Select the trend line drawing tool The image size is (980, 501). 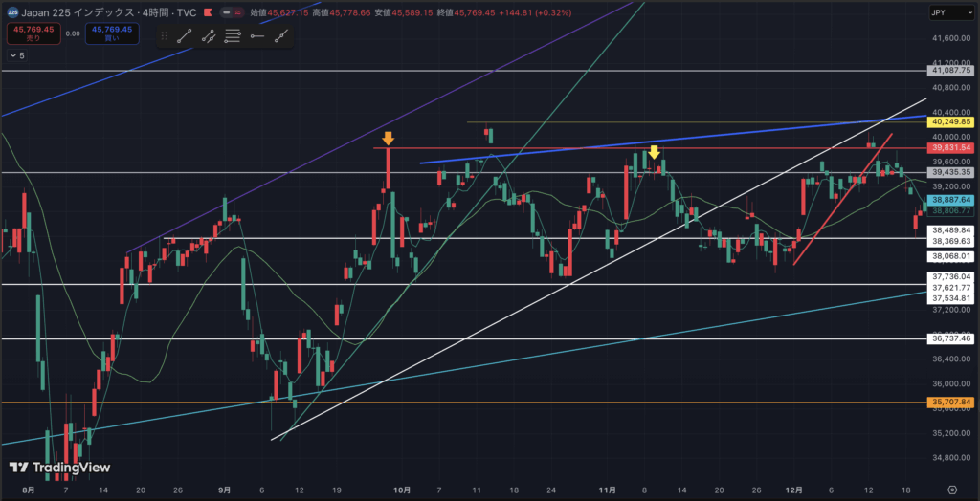[x=185, y=36]
